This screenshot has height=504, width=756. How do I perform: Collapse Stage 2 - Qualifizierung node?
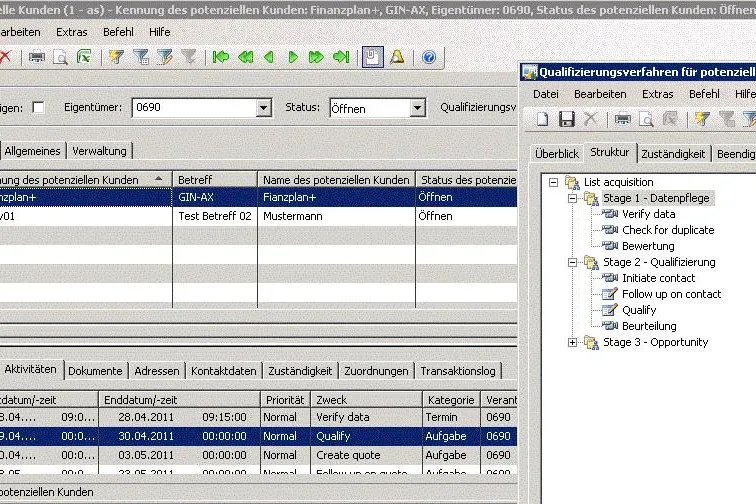point(572,262)
